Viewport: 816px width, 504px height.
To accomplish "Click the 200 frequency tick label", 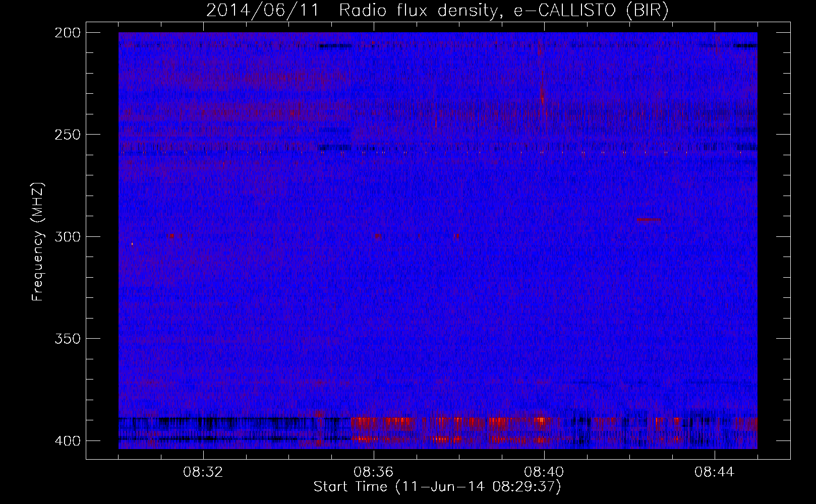I will [68, 33].
